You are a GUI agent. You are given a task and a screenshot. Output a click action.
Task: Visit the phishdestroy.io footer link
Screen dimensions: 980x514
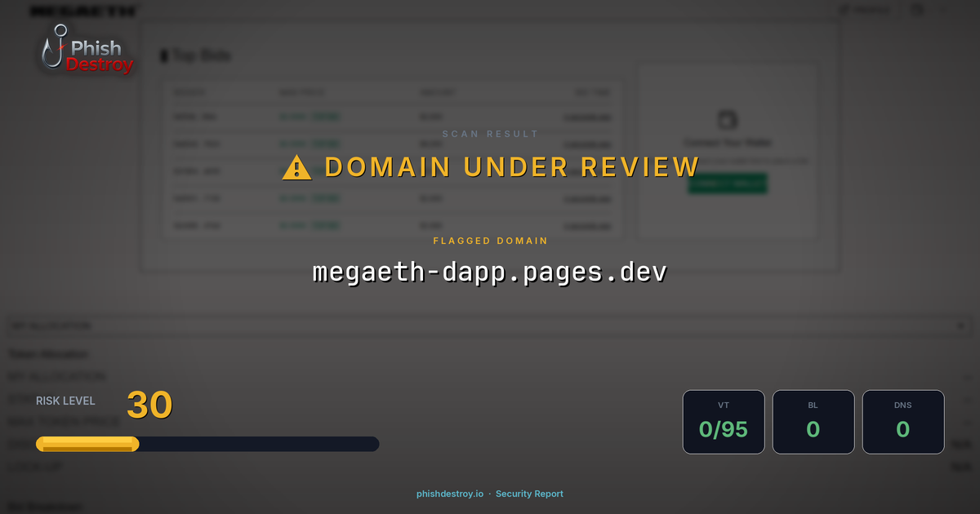click(x=448, y=494)
